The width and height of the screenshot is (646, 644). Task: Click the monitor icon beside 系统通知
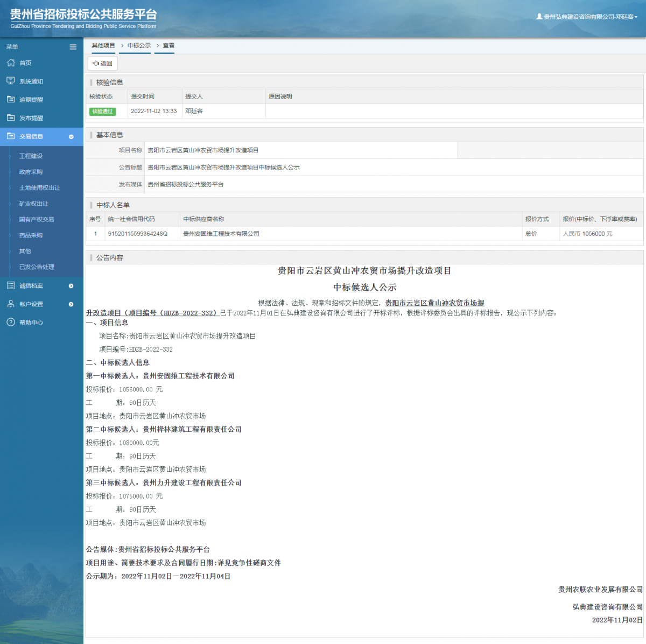[11, 81]
